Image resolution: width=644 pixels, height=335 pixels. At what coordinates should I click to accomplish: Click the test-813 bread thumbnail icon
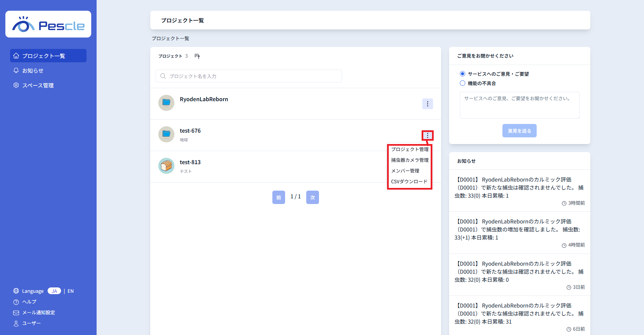pyautogui.click(x=166, y=166)
